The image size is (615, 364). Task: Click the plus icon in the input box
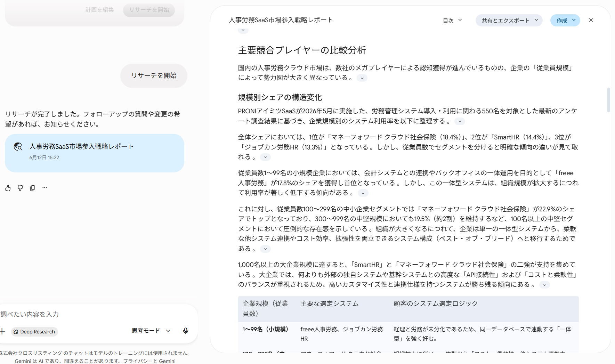(x=2, y=331)
